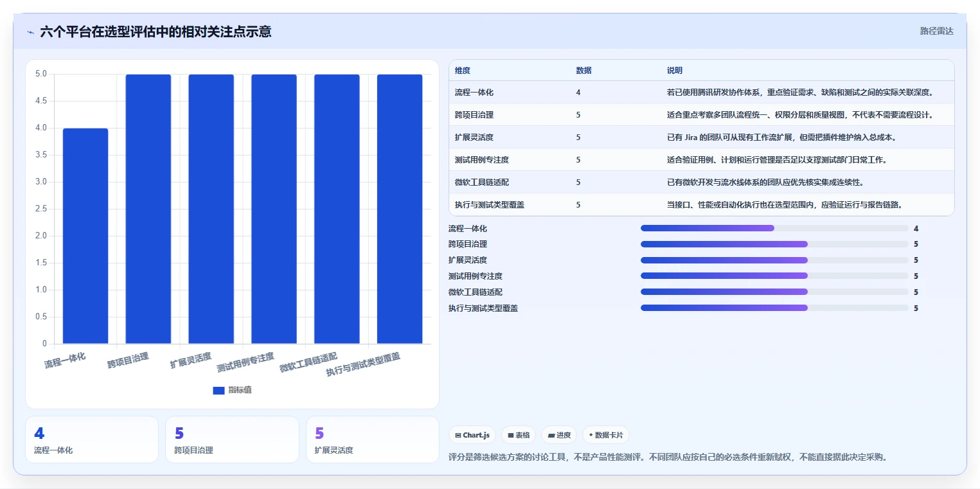
Task: Select the 执行与测试类型覆盖 table row cell
Action: click(x=490, y=205)
